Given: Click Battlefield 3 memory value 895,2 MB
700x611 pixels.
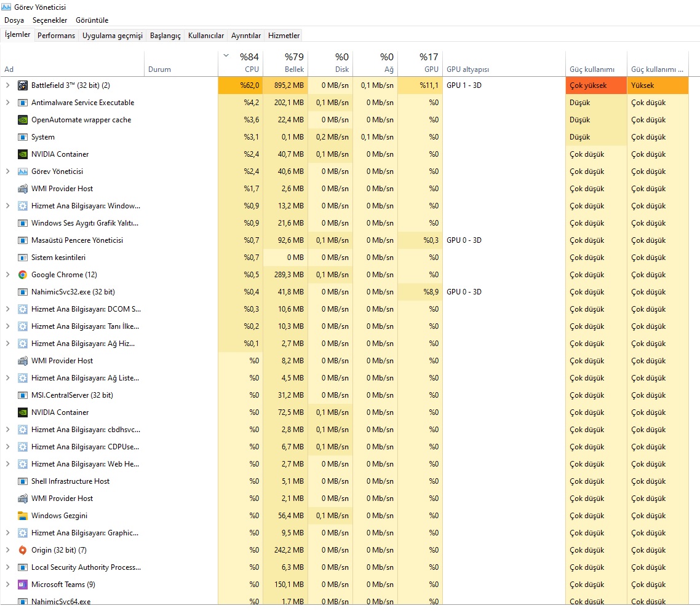Looking at the screenshot, I should click(285, 85).
